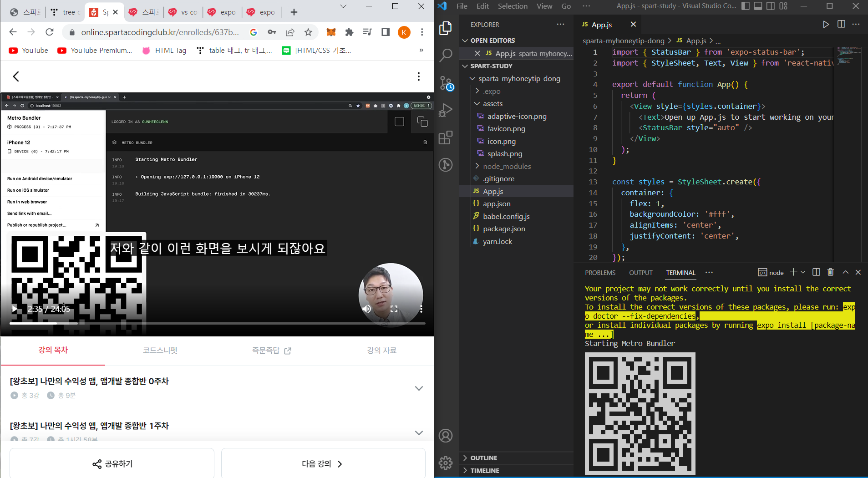This screenshot has height=478, width=868.
Task: Share this page icon in address bar
Action: pos(290,32)
